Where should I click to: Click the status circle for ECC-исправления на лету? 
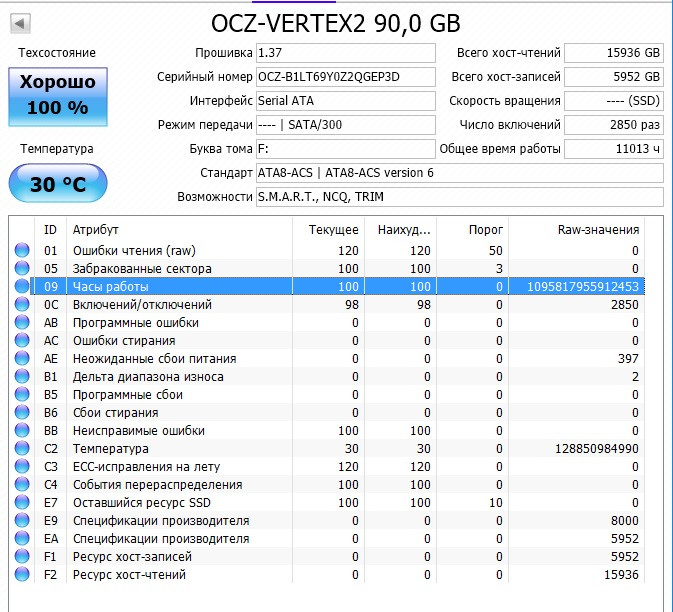[22, 467]
